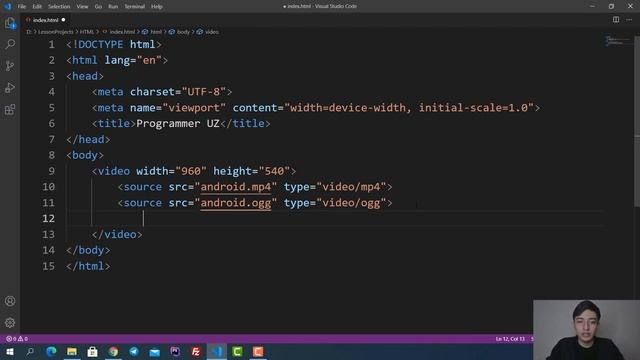Open the Extensions view

coord(10,109)
